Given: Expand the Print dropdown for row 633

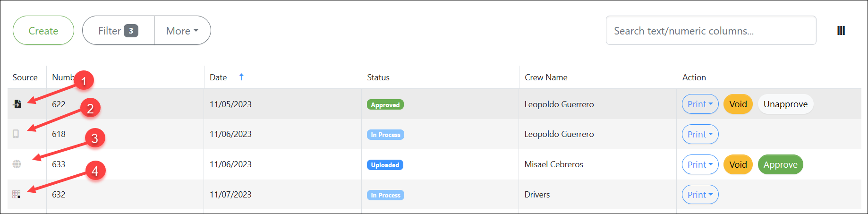Looking at the screenshot, I should pyautogui.click(x=700, y=164).
